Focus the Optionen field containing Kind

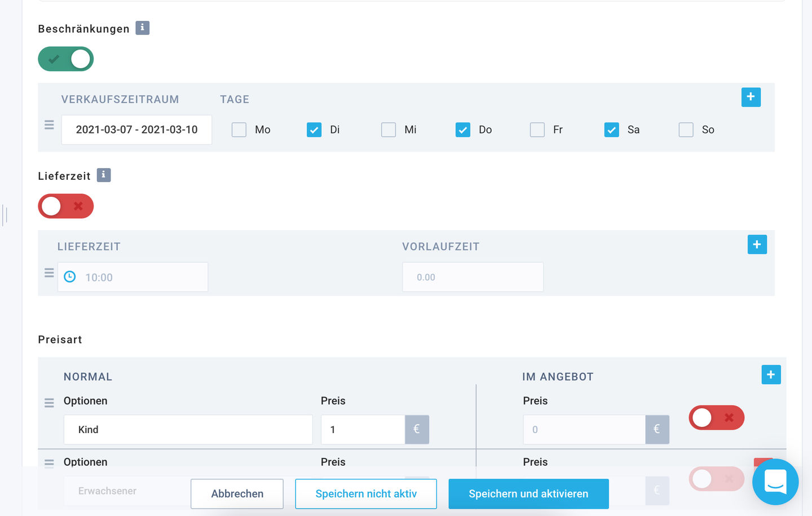click(x=188, y=429)
